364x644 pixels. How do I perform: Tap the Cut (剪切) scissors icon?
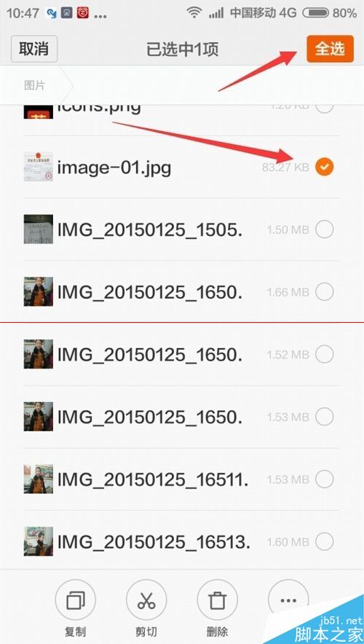[x=146, y=600]
